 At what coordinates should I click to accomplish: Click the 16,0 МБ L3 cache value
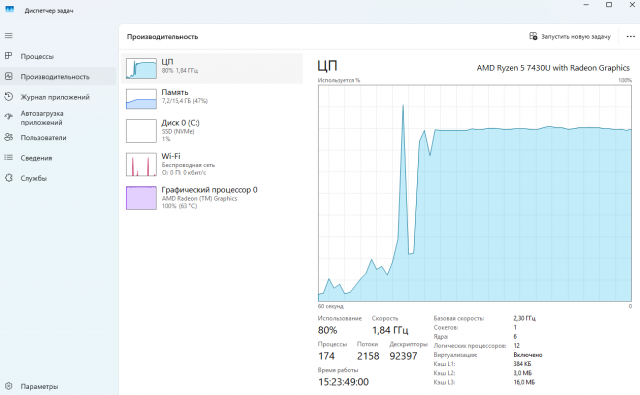click(524, 382)
